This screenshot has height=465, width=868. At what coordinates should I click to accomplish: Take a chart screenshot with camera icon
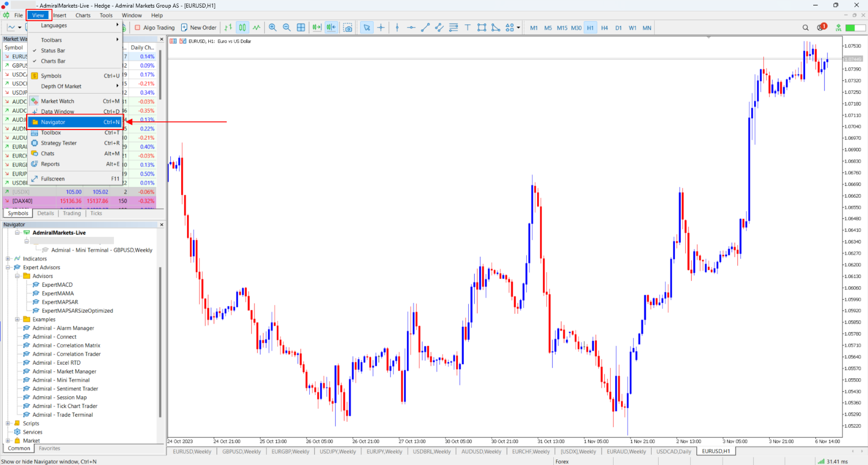point(348,28)
